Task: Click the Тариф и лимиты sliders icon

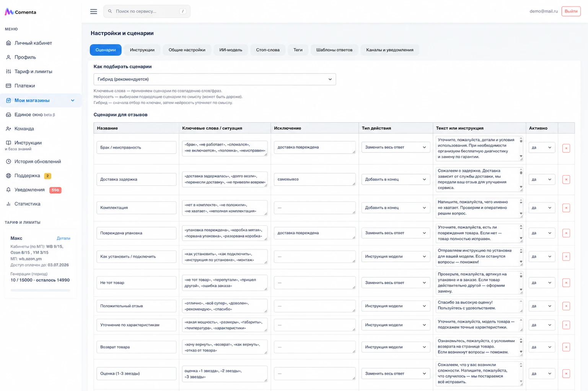Action: point(8,71)
